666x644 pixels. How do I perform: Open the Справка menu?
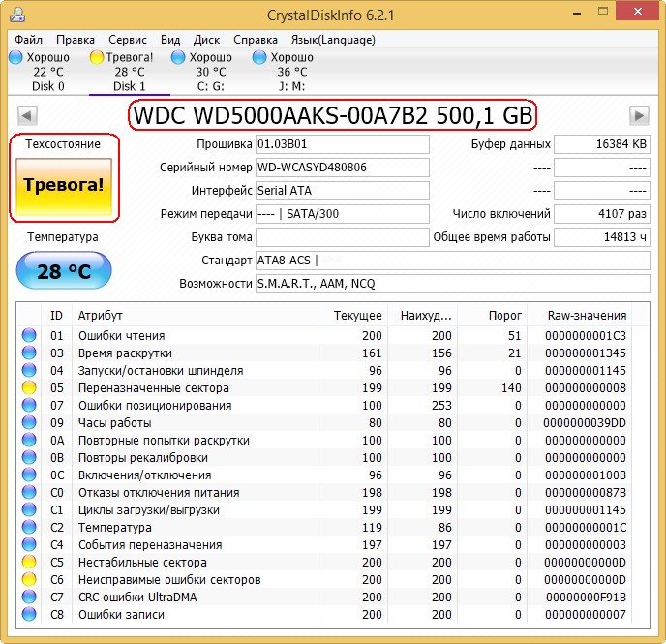coord(256,40)
